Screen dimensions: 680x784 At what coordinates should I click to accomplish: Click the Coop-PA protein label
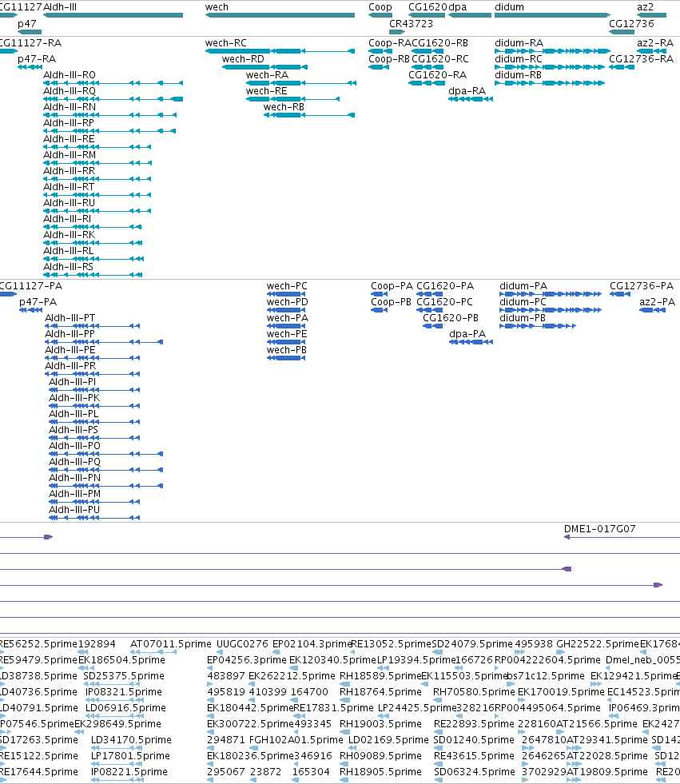click(392, 286)
